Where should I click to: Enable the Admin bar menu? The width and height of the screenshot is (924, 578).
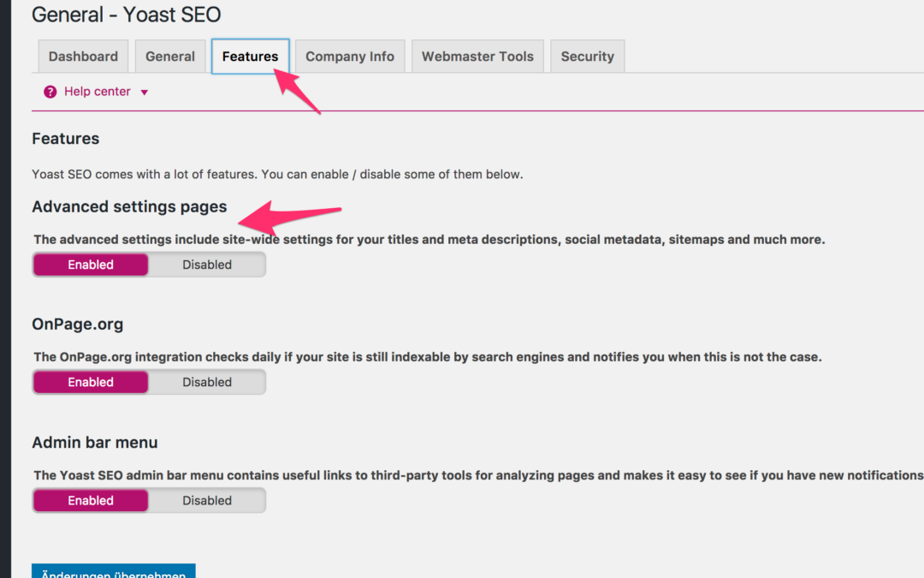tap(91, 501)
